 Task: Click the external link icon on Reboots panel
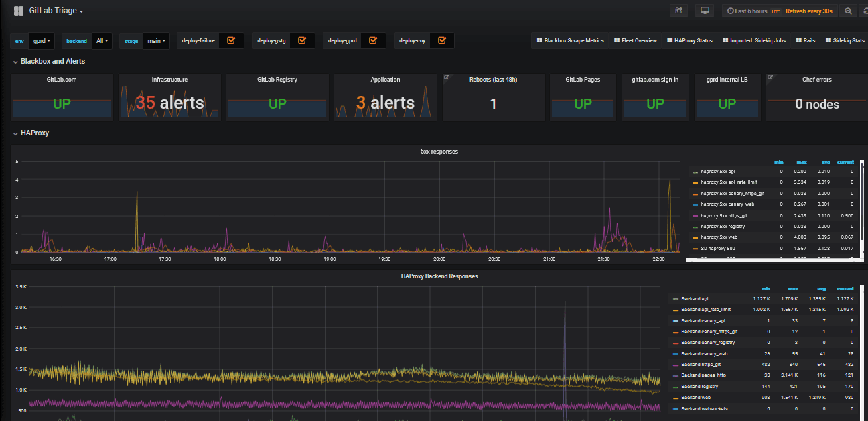tap(446, 76)
